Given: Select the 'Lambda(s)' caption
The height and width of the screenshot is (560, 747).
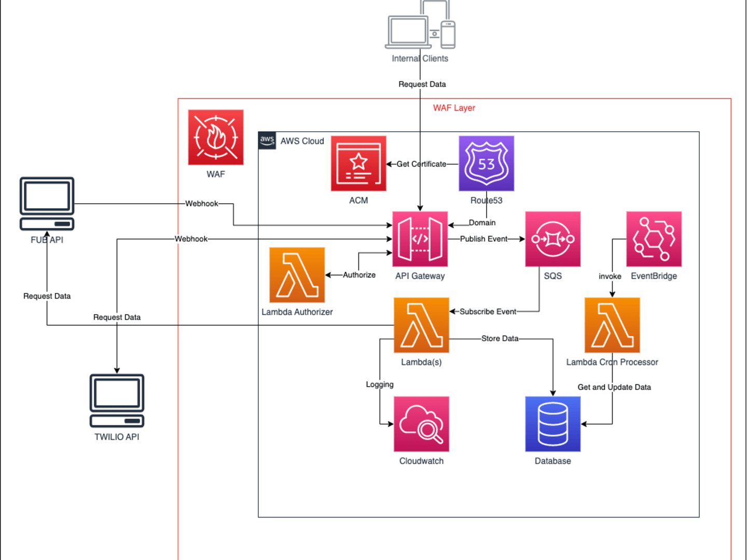Looking at the screenshot, I should 421,362.
